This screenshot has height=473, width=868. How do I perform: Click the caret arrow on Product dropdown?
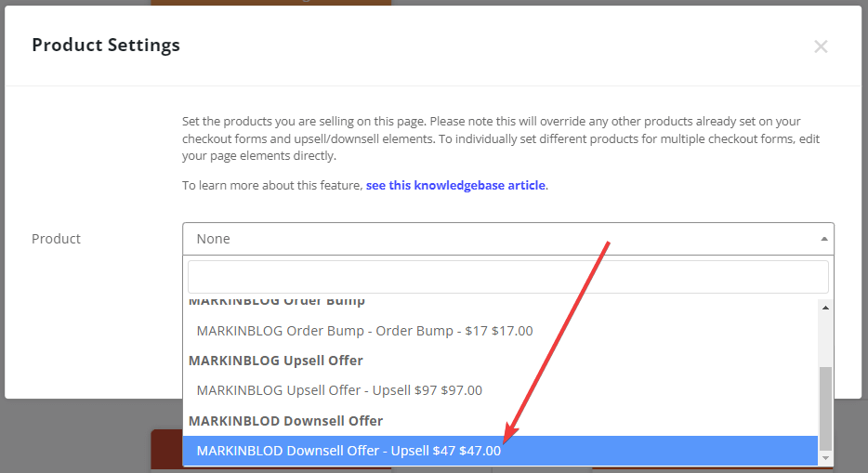click(823, 239)
